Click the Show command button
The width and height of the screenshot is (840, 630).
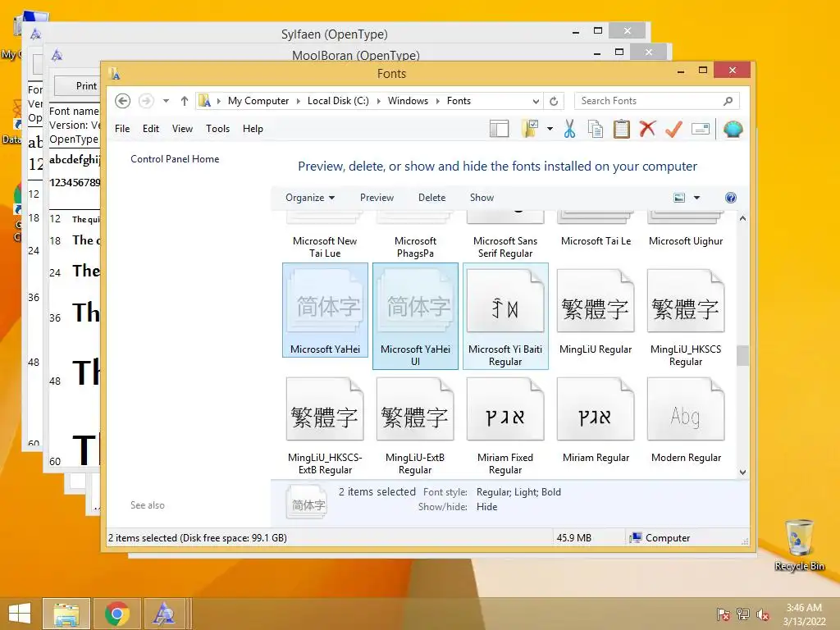point(482,198)
